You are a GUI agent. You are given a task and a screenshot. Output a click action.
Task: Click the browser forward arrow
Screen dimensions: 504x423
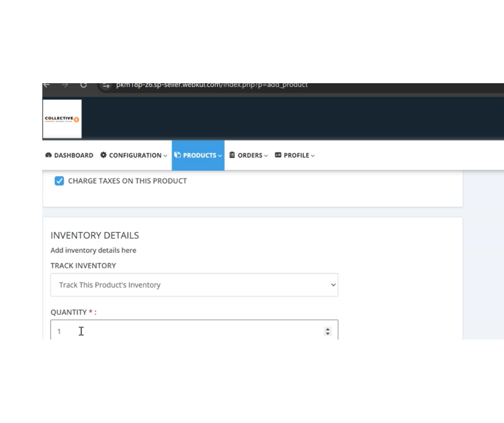pos(65,85)
